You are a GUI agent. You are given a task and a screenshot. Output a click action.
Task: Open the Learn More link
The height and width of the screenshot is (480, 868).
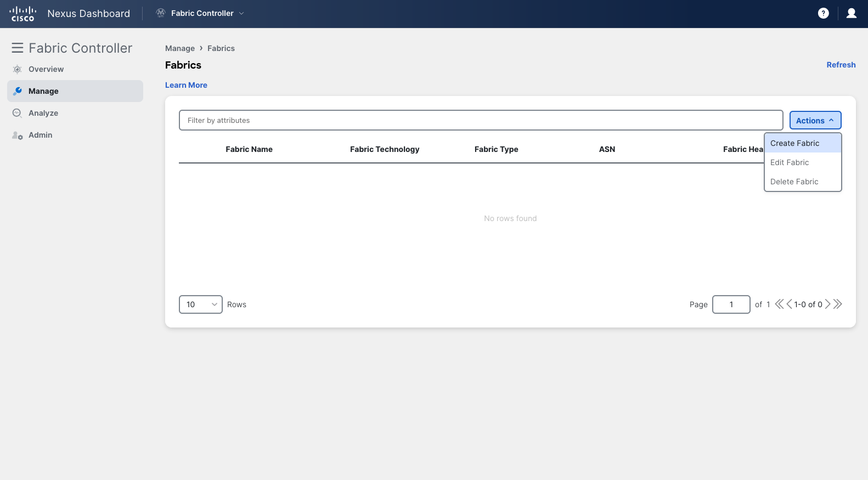click(x=186, y=85)
